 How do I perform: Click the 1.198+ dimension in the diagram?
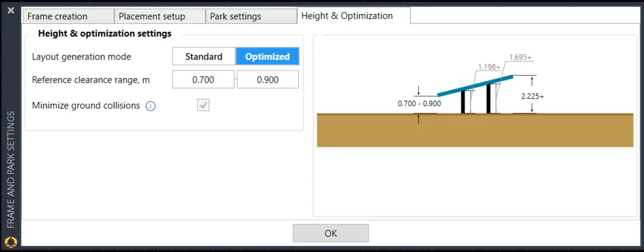tap(489, 67)
